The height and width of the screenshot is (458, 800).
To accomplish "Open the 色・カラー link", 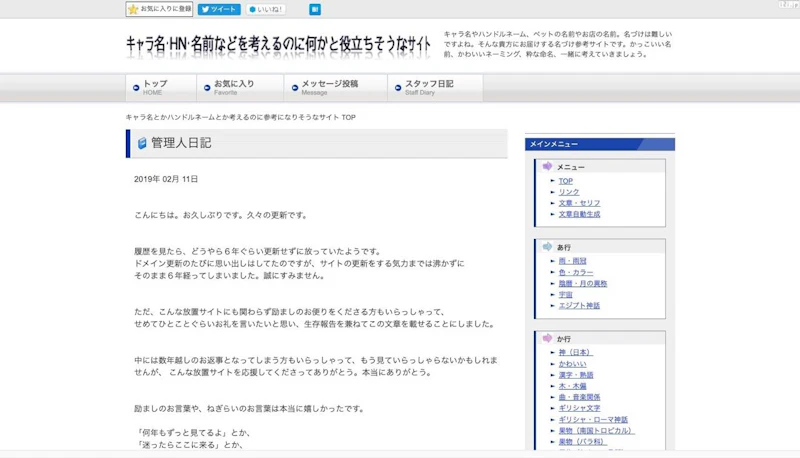I will pyautogui.click(x=576, y=272).
